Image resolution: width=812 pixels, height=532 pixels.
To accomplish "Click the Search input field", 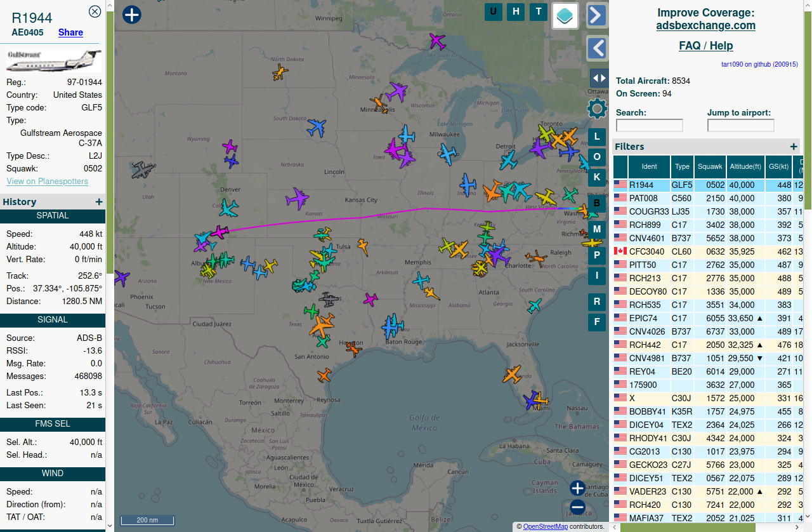I will [650, 126].
